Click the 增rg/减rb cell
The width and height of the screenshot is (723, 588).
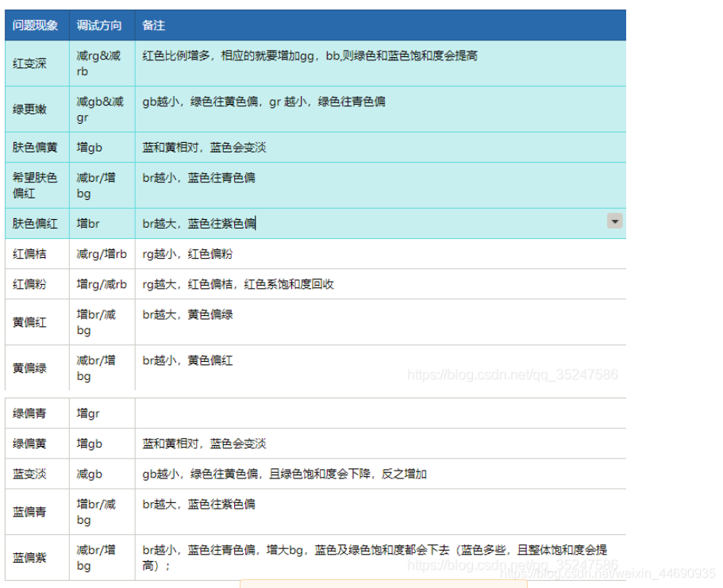(x=102, y=284)
